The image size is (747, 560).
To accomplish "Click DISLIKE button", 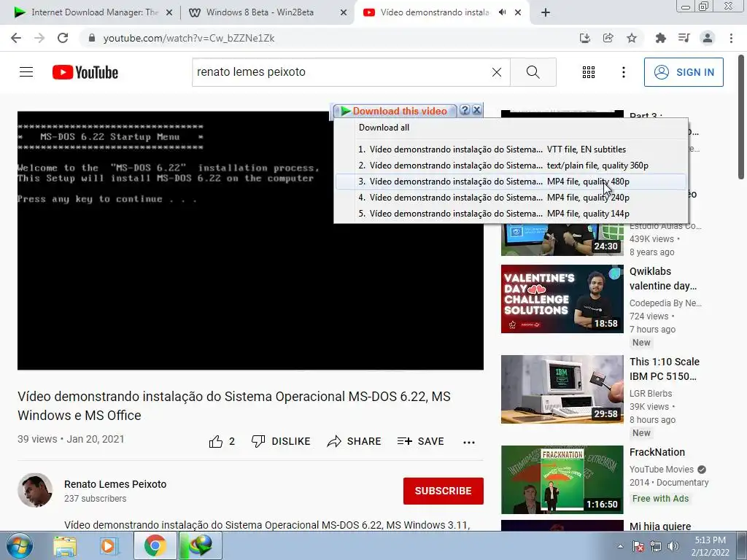I will click(x=281, y=441).
